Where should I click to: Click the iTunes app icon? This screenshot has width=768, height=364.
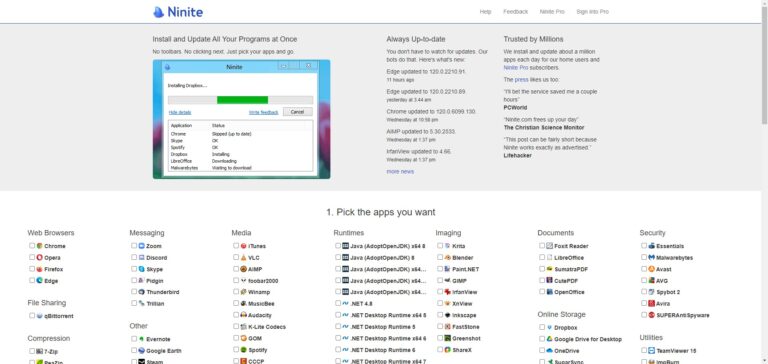coord(243,246)
